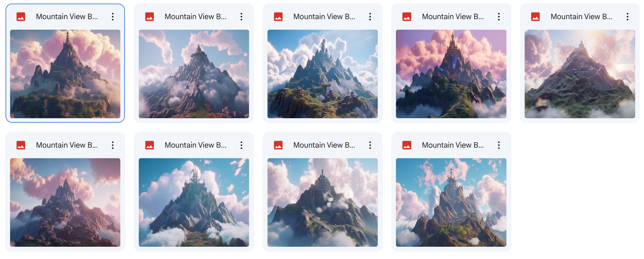Select white castle on peak thumbnail, second row second
The image size is (644, 259).
(194, 202)
